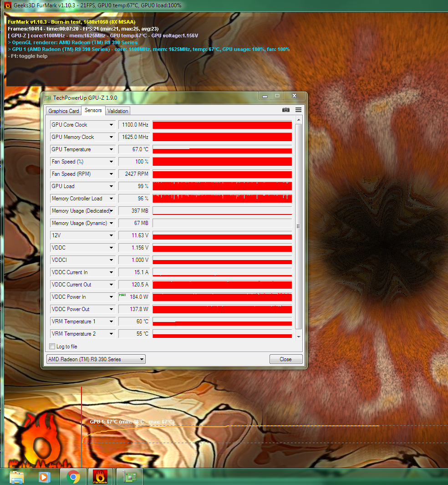Viewport: 448px width, 485px height.
Task: Click the Close button in GPU-Z
Action: click(x=285, y=359)
